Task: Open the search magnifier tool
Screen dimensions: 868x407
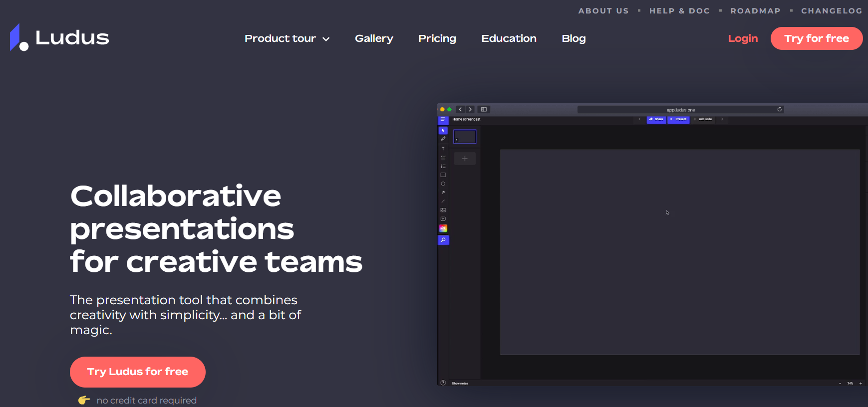Action: (443, 240)
